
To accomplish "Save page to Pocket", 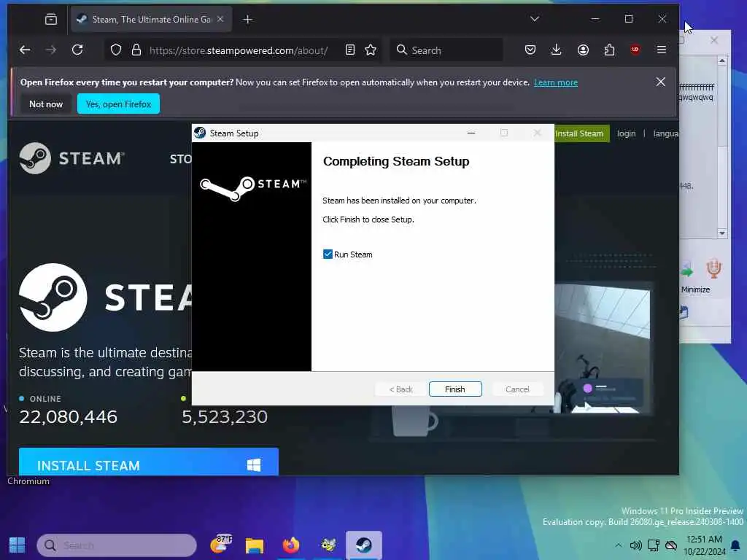I will [x=530, y=50].
